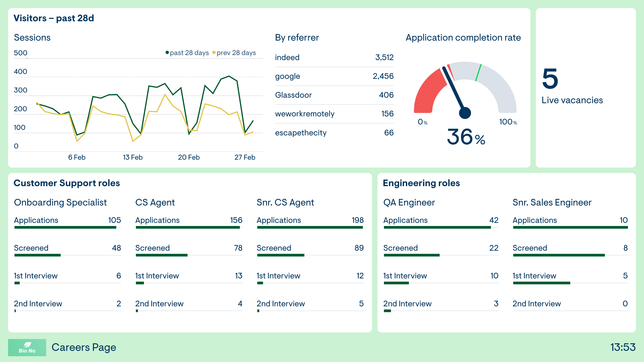Open the QA Engineer role
Image resolution: width=644 pixels, height=362 pixels.
click(409, 202)
